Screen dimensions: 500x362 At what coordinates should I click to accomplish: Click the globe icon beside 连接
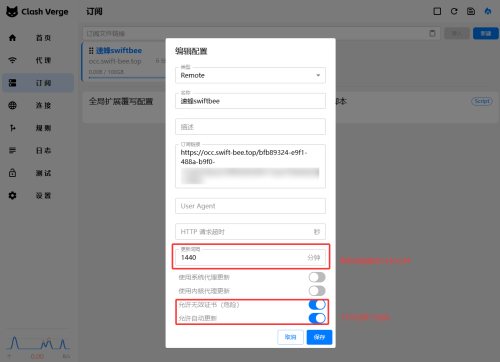tap(12, 105)
